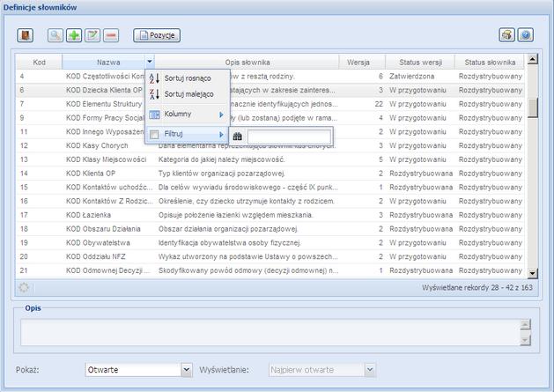
Task: Open the print settings icon
Action: tap(506, 35)
